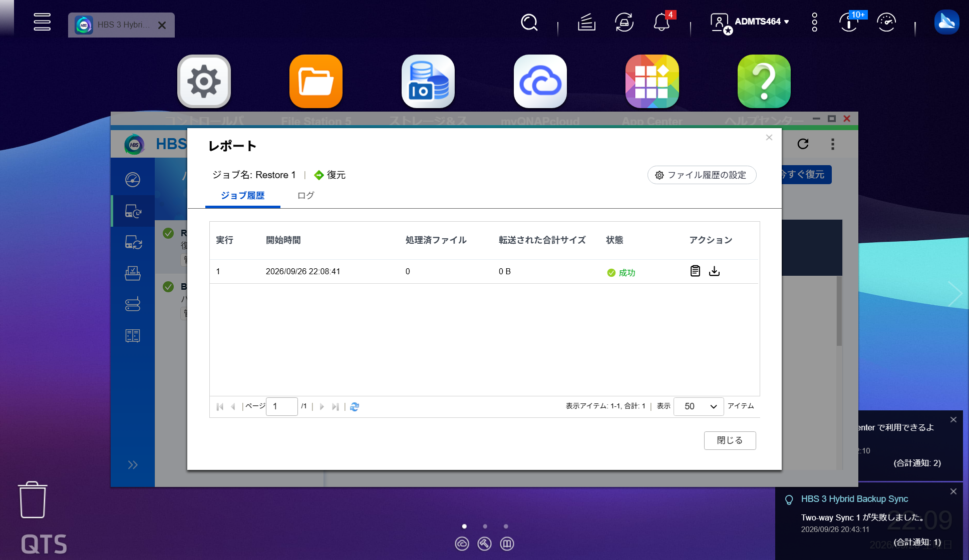This screenshot has height=560, width=969.
Task: Launch Help Center question mark icon
Action: click(764, 81)
